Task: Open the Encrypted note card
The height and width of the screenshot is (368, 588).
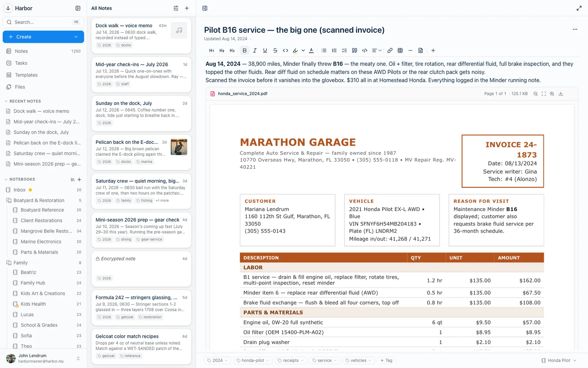Action: [141, 269]
